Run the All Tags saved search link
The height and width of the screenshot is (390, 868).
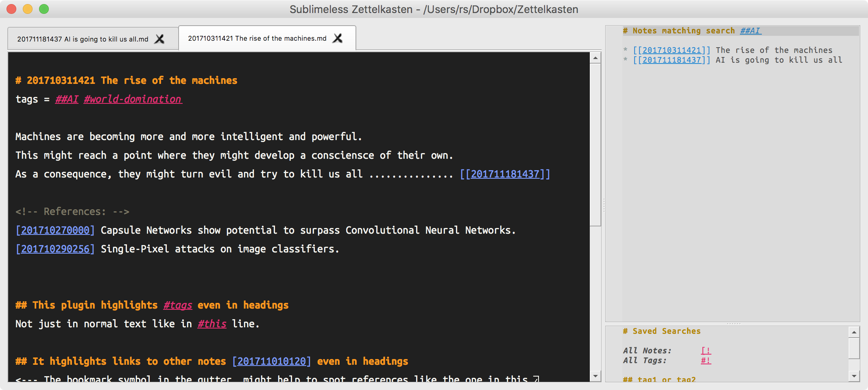[706, 360]
